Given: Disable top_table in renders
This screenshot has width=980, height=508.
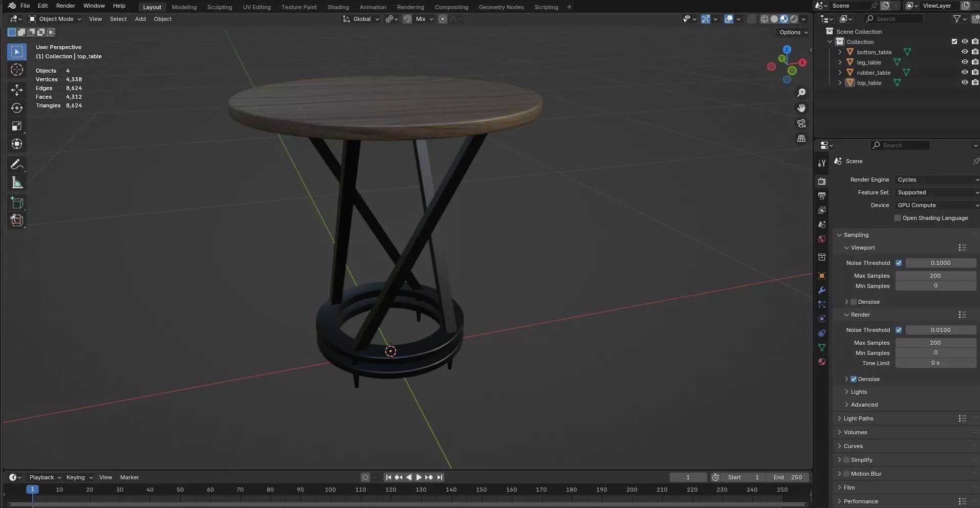Looking at the screenshot, I should pos(975,82).
